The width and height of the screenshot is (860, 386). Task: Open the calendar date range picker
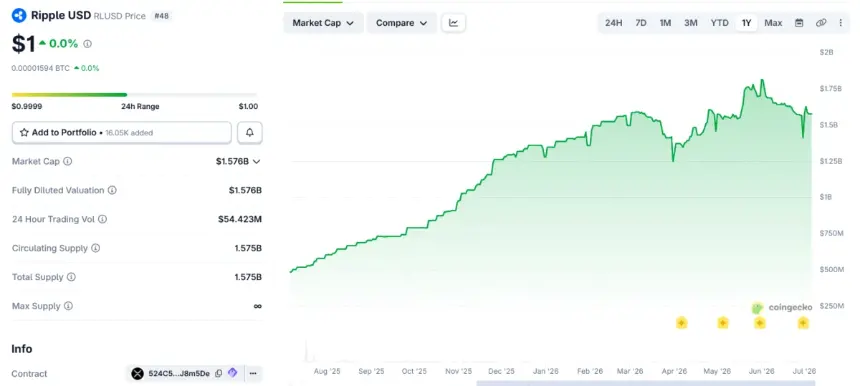[799, 23]
